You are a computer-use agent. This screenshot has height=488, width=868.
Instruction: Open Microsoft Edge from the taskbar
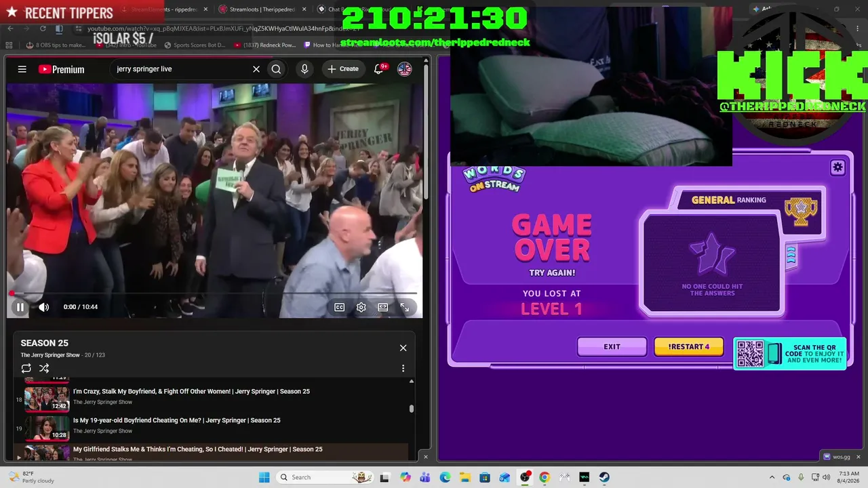(x=445, y=477)
